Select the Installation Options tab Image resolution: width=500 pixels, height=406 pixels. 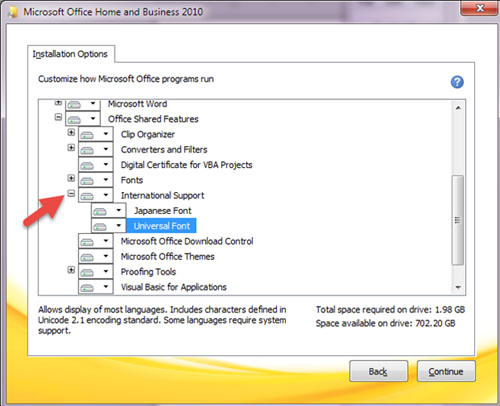(x=71, y=54)
